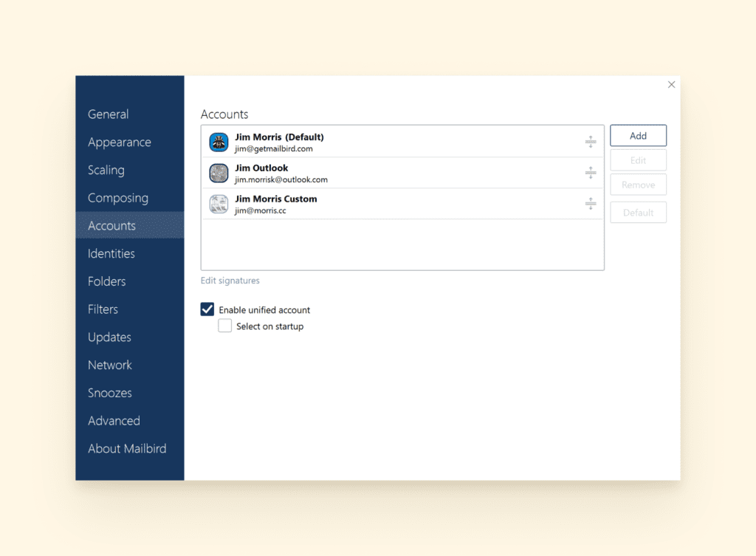The image size is (756, 556).
Task: Click the Jim Morris Custom account avatar
Action: point(219,204)
